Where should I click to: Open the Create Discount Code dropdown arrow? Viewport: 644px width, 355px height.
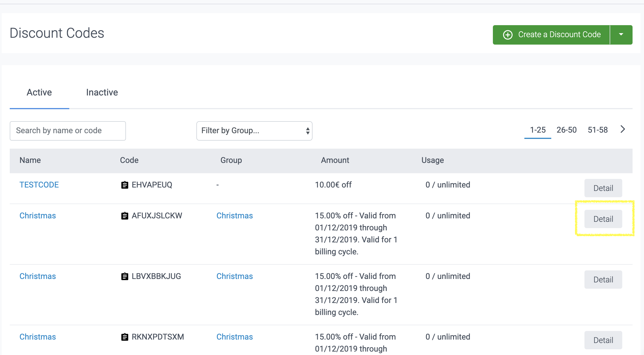621,35
